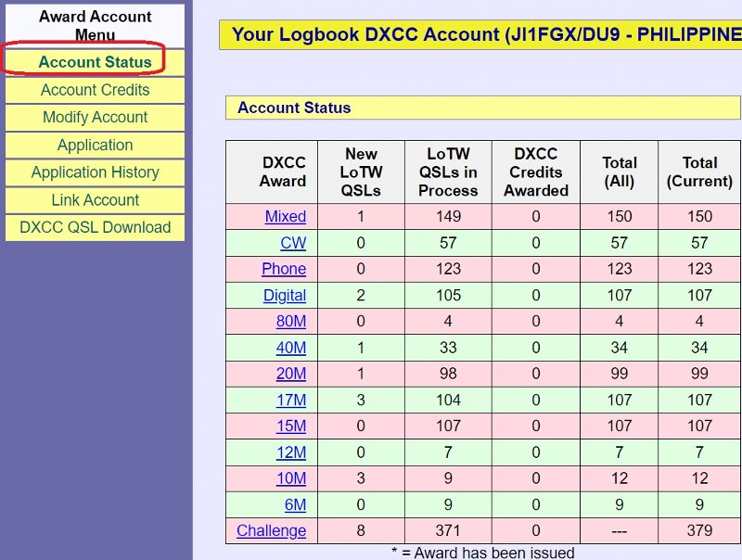Click 17M row LoTW in-process value 104
This screenshot has width=742, height=560.
[x=448, y=401]
